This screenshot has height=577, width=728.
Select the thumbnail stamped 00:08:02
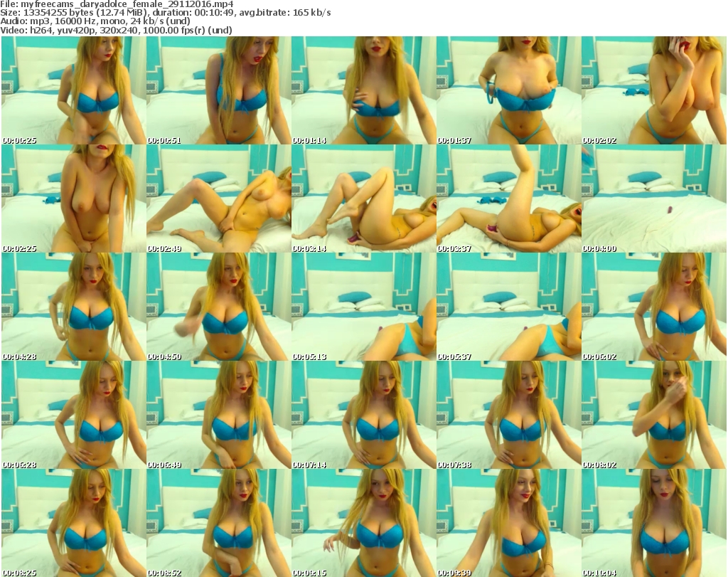coord(654,415)
